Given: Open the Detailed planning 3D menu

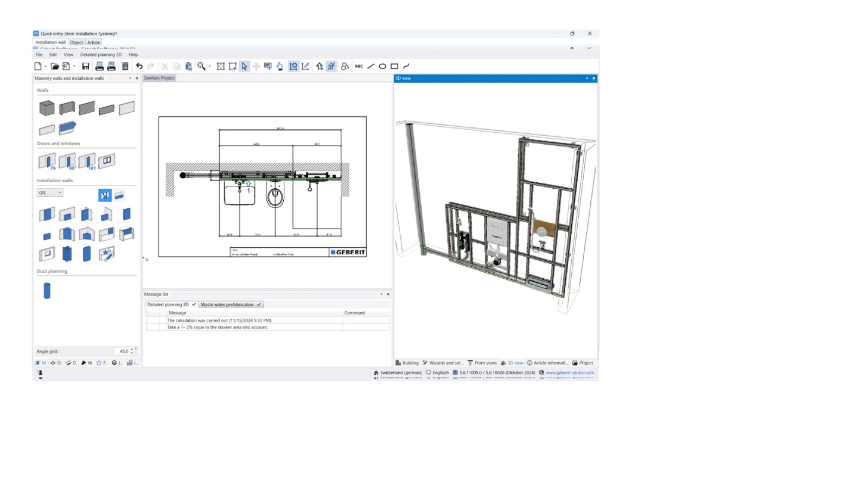Looking at the screenshot, I should [100, 54].
